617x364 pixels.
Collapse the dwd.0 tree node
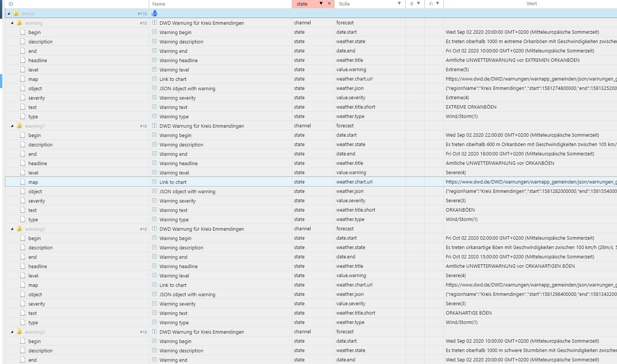coord(9,13)
